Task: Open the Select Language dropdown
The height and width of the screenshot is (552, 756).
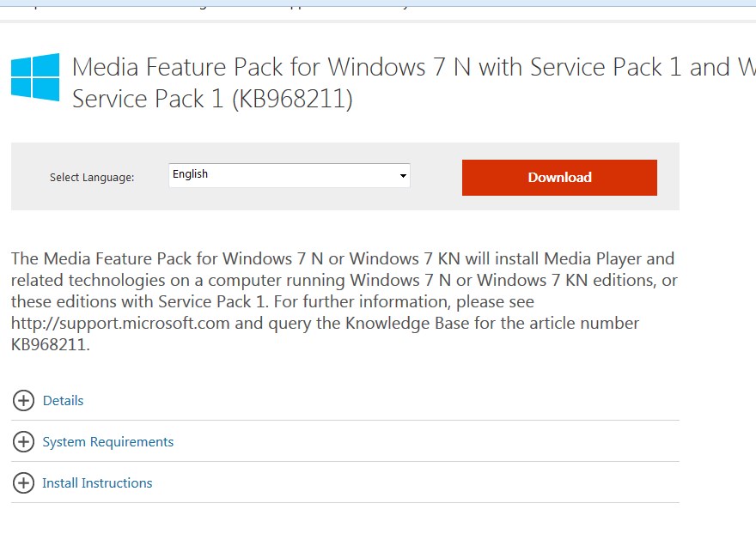Action: pos(290,175)
